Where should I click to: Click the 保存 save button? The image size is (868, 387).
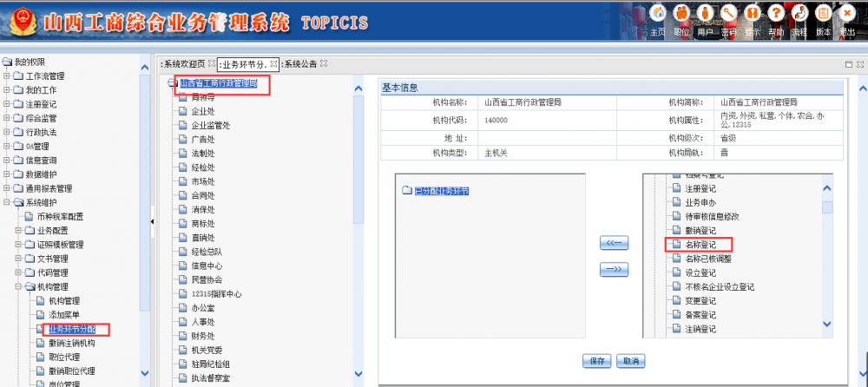[x=596, y=361]
